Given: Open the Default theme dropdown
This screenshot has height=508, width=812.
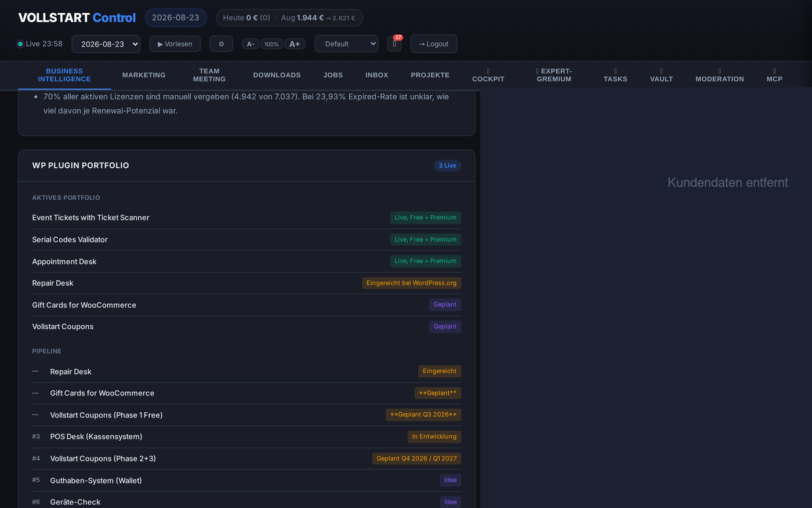Looking at the screenshot, I should tap(346, 44).
